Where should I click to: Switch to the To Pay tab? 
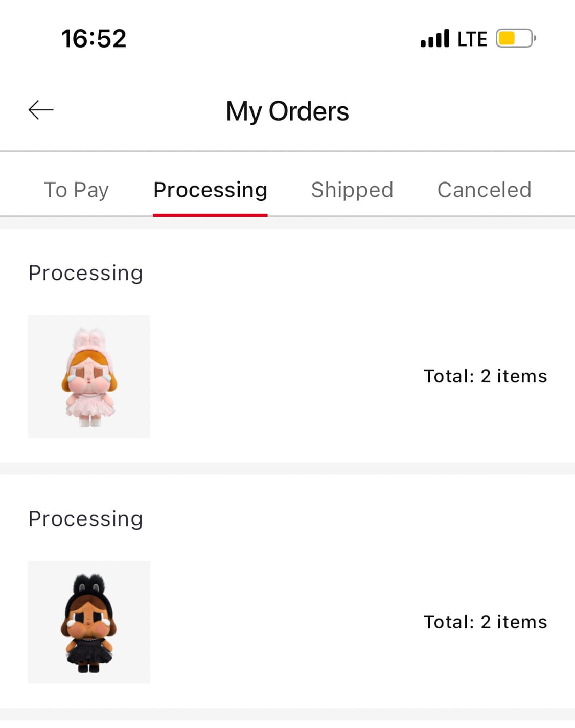(76, 190)
